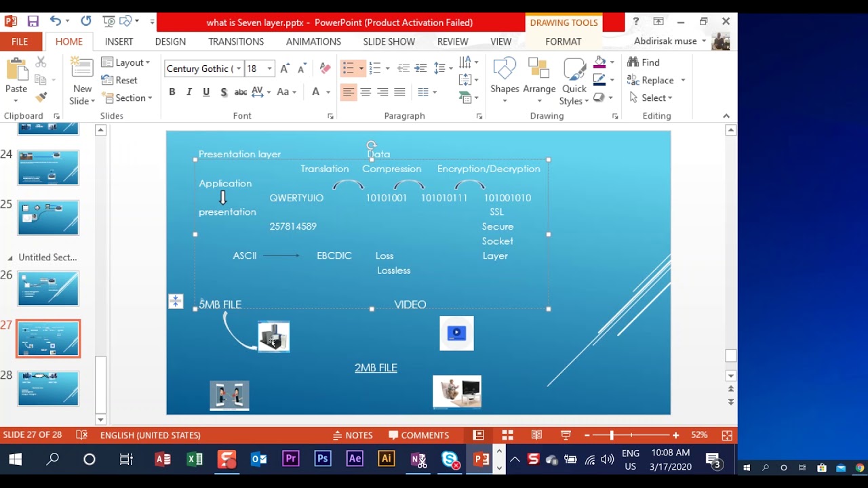The width and height of the screenshot is (868, 488).
Task: Toggle Underline formatting
Action: [206, 91]
